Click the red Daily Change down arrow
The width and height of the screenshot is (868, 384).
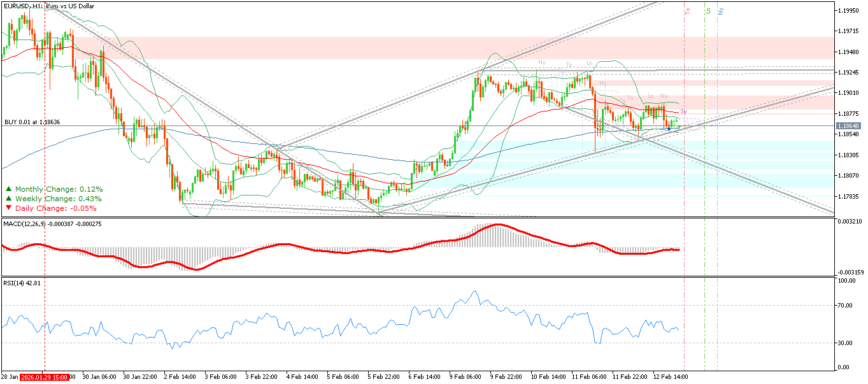click(8, 208)
